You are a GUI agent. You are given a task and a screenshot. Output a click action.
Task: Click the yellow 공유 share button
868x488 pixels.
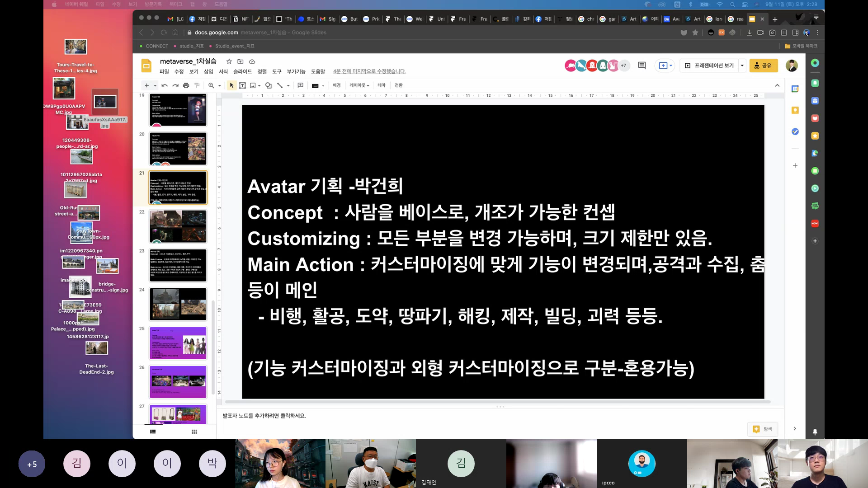[763, 66]
